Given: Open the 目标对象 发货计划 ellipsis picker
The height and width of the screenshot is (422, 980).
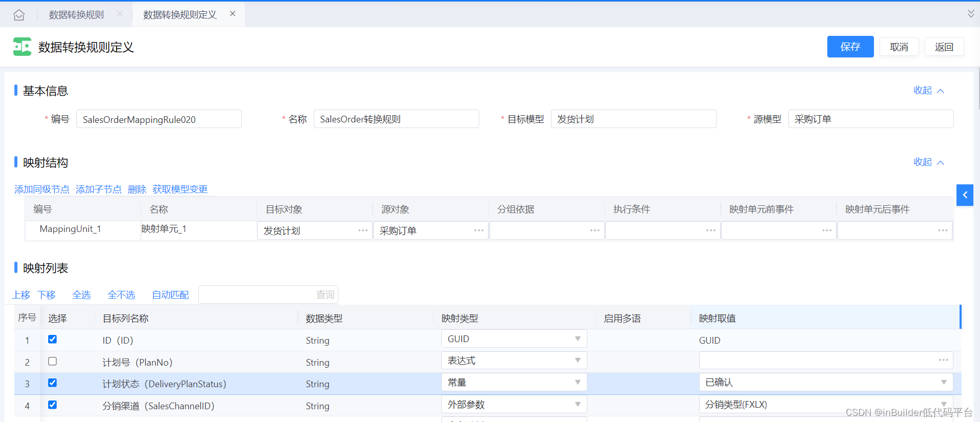Looking at the screenshot, I should coord(363,230).
